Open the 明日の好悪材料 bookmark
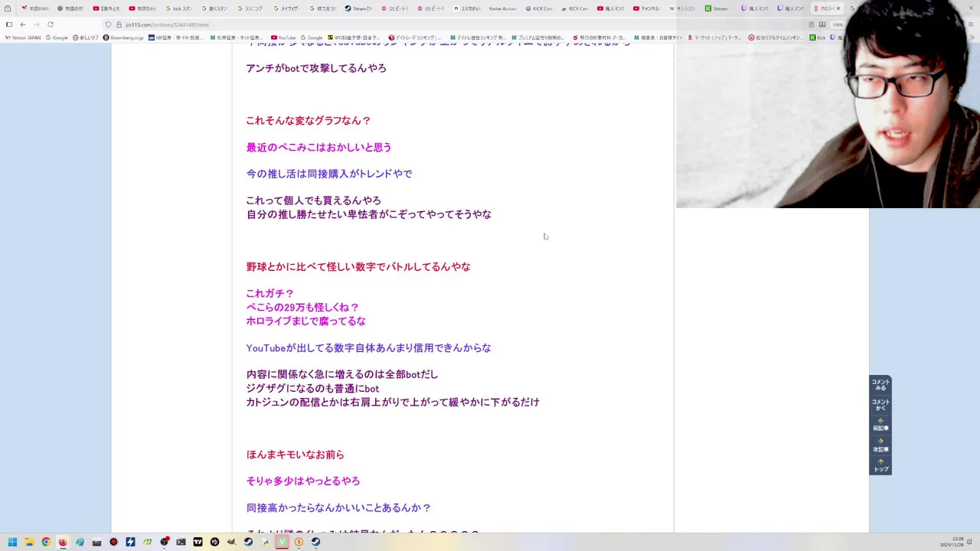Image resolution: width=980 pixels, height=551 pixels. tap(600, 37)
